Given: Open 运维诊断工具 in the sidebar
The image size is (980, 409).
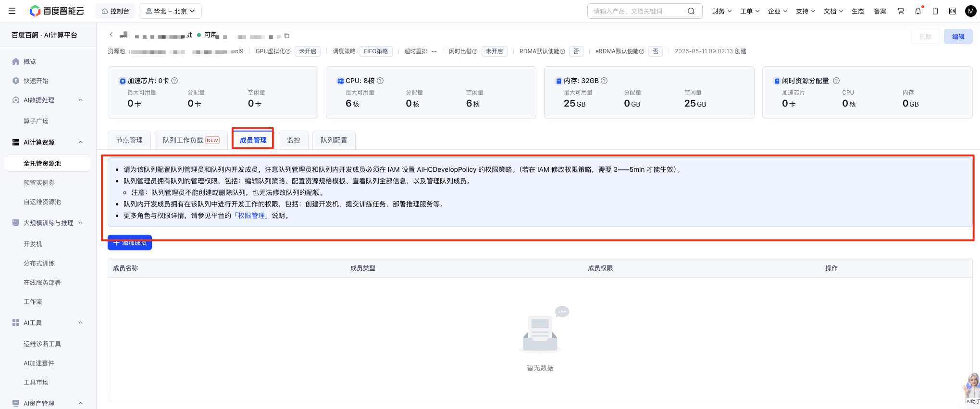Looking at the screenshot, I should (x=42, y=344).
